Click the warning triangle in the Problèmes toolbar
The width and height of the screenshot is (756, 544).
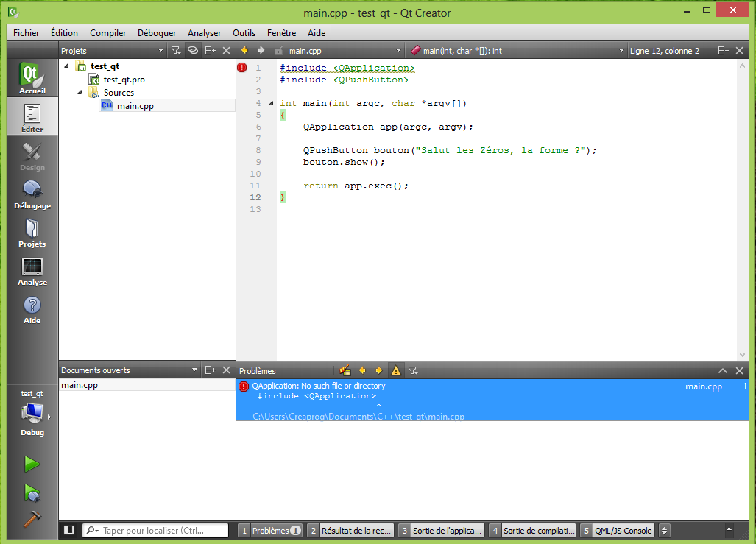[x=395, y=370]
